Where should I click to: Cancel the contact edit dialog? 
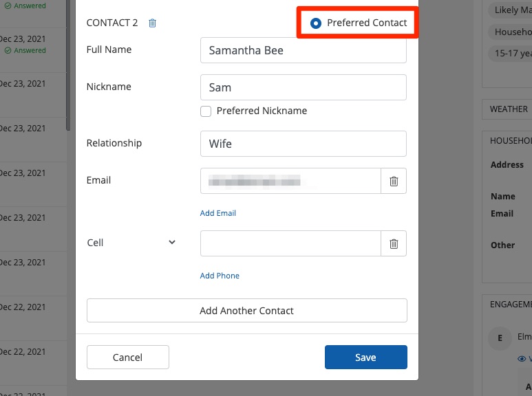(x=127, y=357)
